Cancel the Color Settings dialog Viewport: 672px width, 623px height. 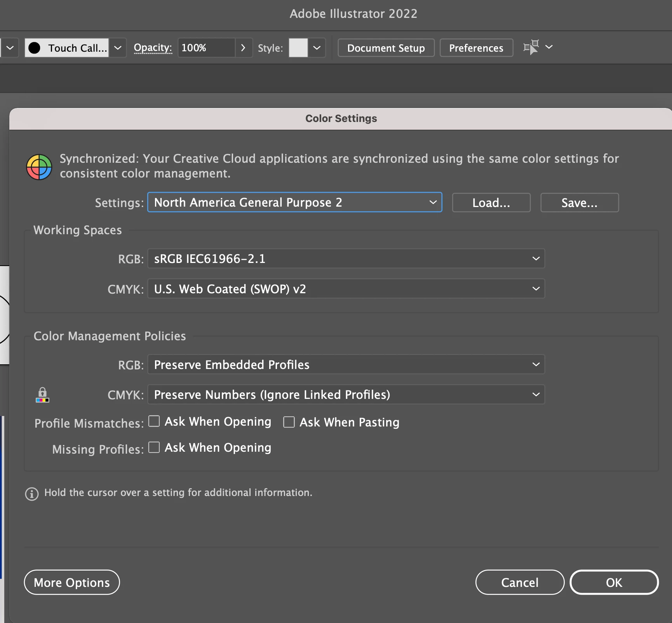pos(520,582)
